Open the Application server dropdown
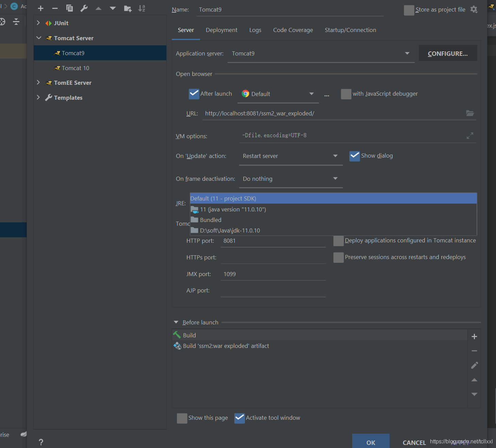496x448 pixels. pos(321,53)
